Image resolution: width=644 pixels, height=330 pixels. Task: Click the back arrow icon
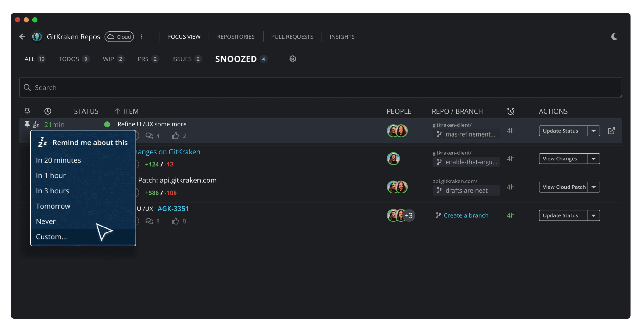coord(22,37)
